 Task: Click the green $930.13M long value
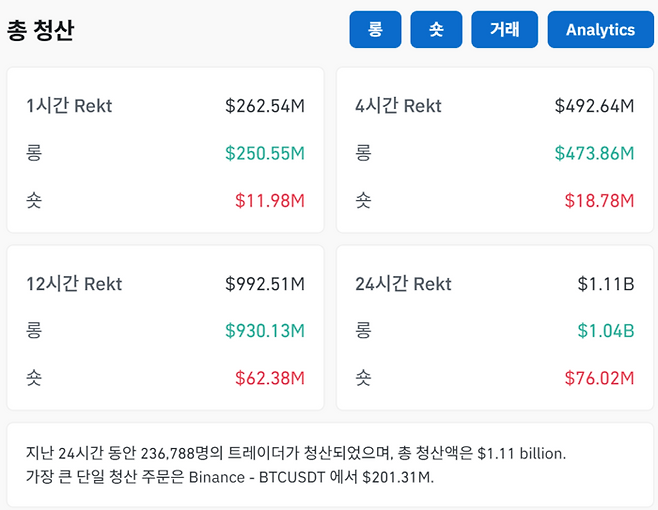coord(264,331)
